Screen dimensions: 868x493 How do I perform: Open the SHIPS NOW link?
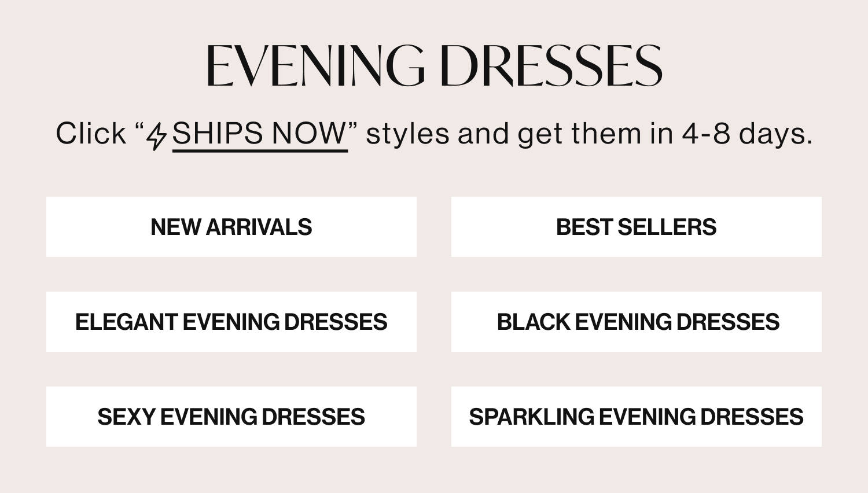[259, 134]
